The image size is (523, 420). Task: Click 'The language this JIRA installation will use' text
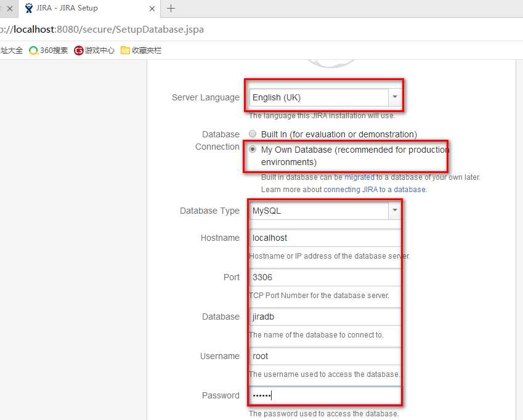pos(322,116)
